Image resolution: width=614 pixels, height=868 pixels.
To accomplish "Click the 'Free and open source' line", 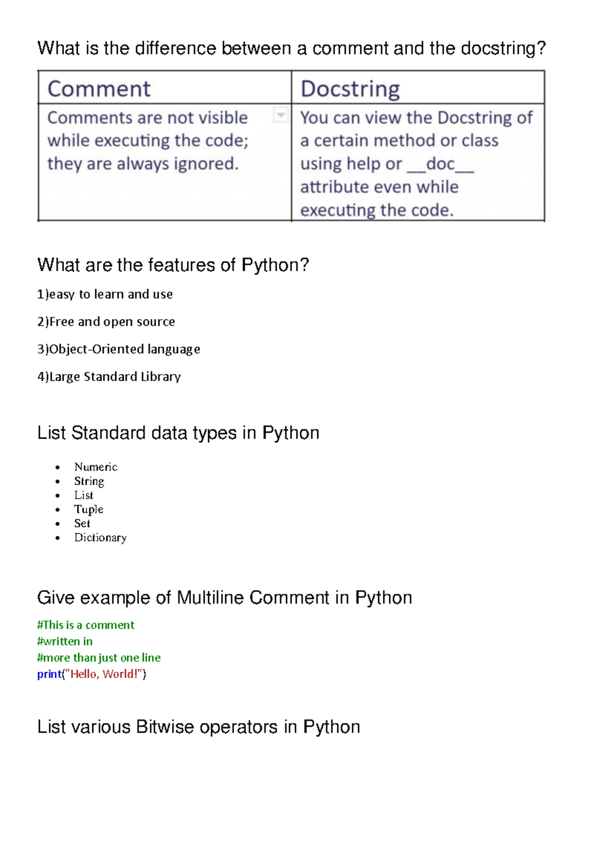I will pos(106,322).
